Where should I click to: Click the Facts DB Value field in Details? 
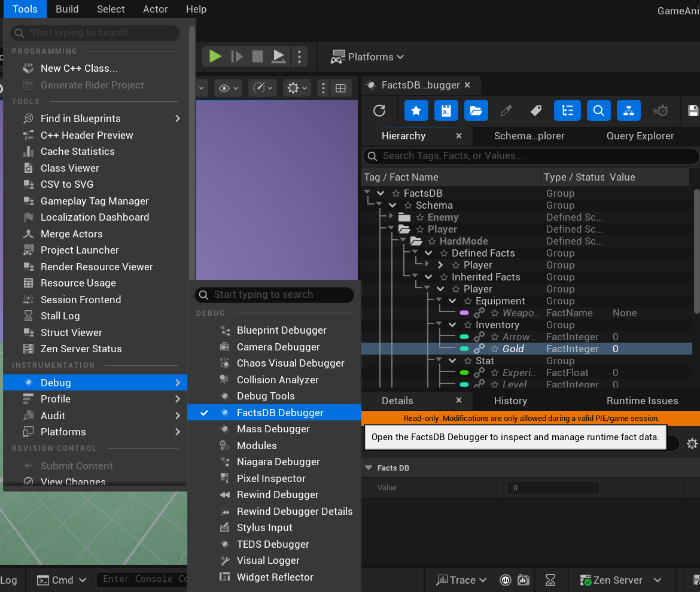pyautogui.click(x=553, y=488)
